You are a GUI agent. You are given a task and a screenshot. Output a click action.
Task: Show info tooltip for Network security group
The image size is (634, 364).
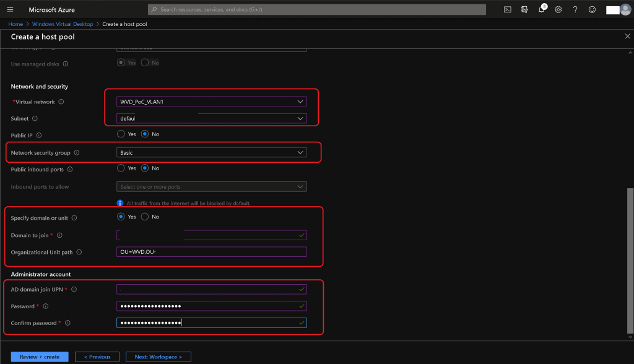(x=77, y=152)
